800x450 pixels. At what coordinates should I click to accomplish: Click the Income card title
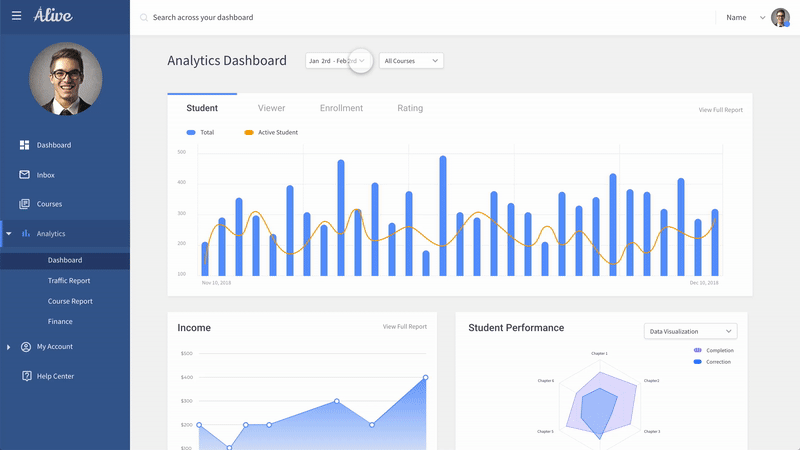[x=194, y=328]
